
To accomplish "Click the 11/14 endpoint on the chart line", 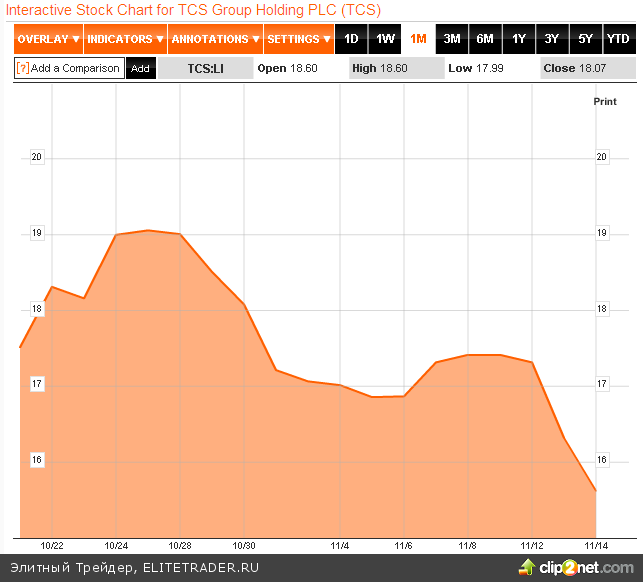I will (x=596, y=491).
